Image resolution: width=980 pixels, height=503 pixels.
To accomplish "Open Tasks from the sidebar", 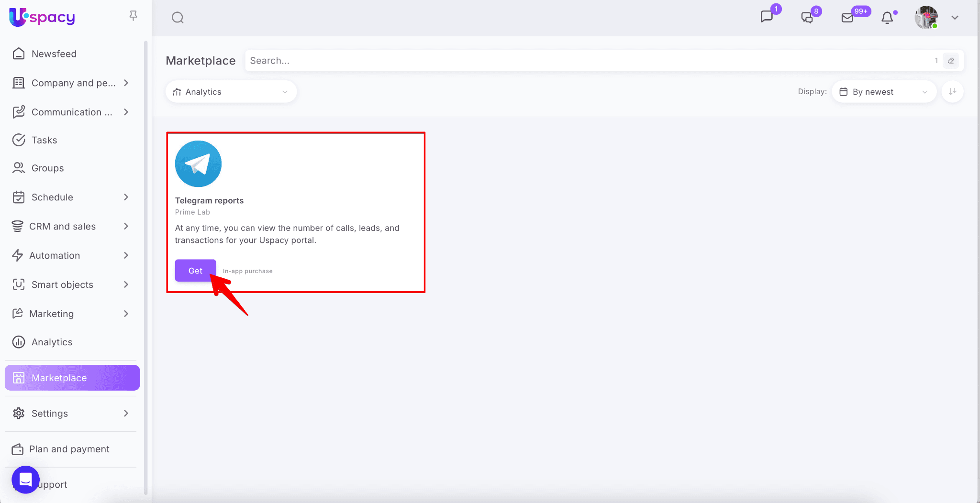I will (x=44, y=140).
